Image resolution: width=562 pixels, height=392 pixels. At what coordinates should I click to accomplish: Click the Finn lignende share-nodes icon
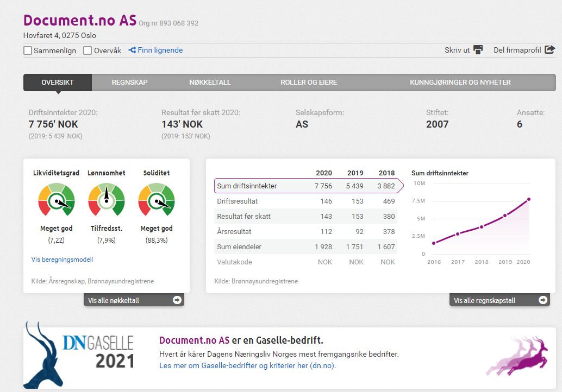tap(132, 50)
